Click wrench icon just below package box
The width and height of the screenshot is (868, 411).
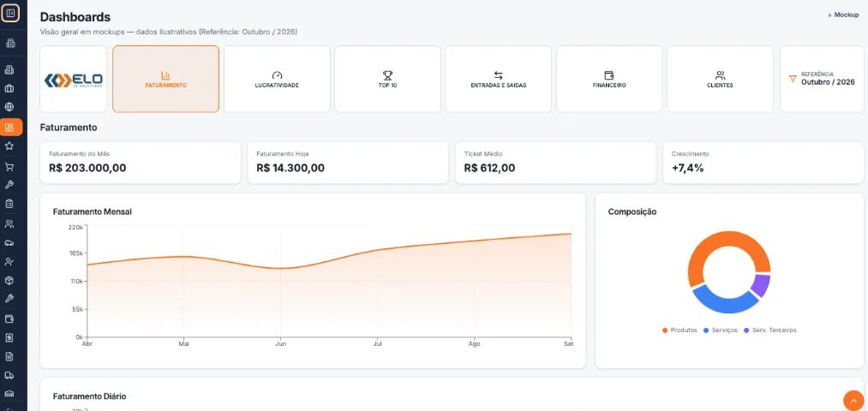pos(9,299)
